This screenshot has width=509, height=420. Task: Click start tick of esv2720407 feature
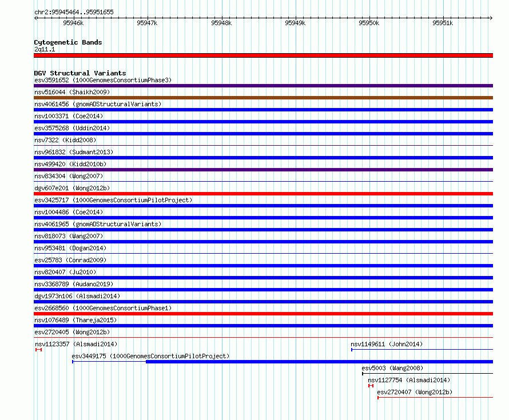(378, 398)
